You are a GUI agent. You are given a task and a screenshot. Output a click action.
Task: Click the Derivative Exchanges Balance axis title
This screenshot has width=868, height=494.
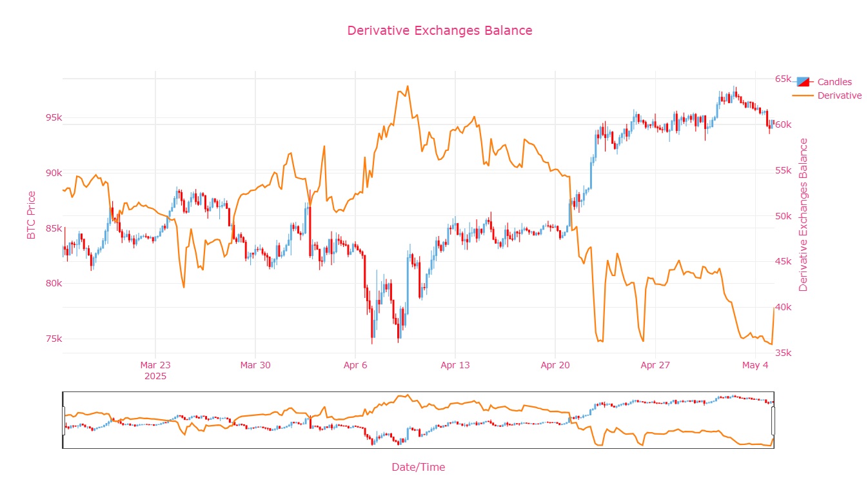(803, 215)
